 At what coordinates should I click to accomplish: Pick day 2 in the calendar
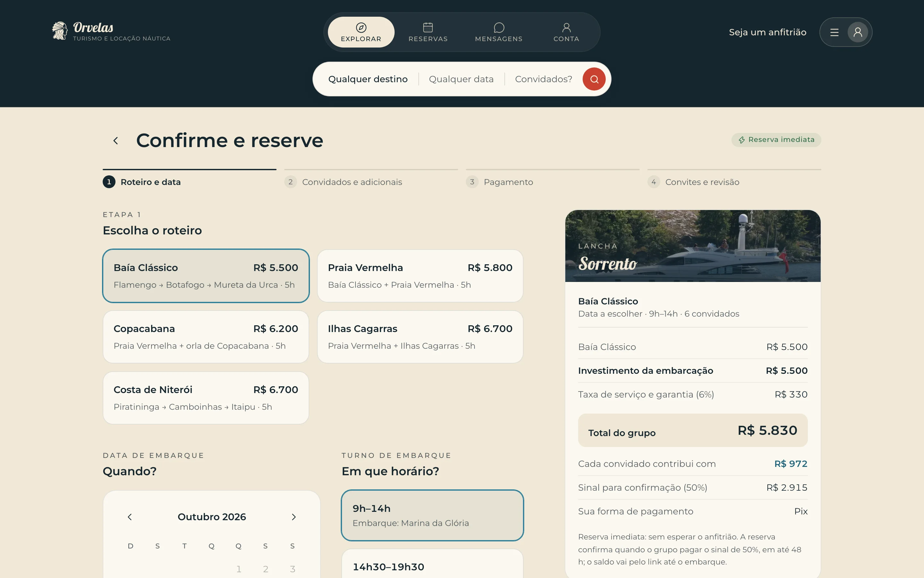coord(266,569)
